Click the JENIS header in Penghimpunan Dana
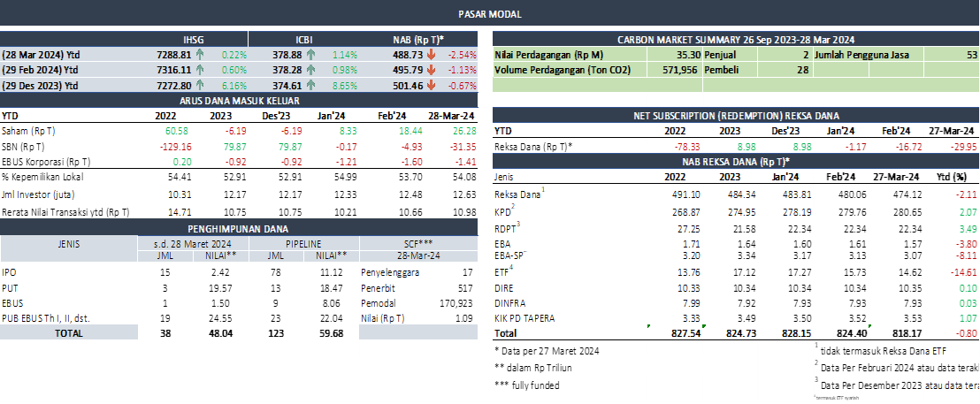 (x=69, y=243)
